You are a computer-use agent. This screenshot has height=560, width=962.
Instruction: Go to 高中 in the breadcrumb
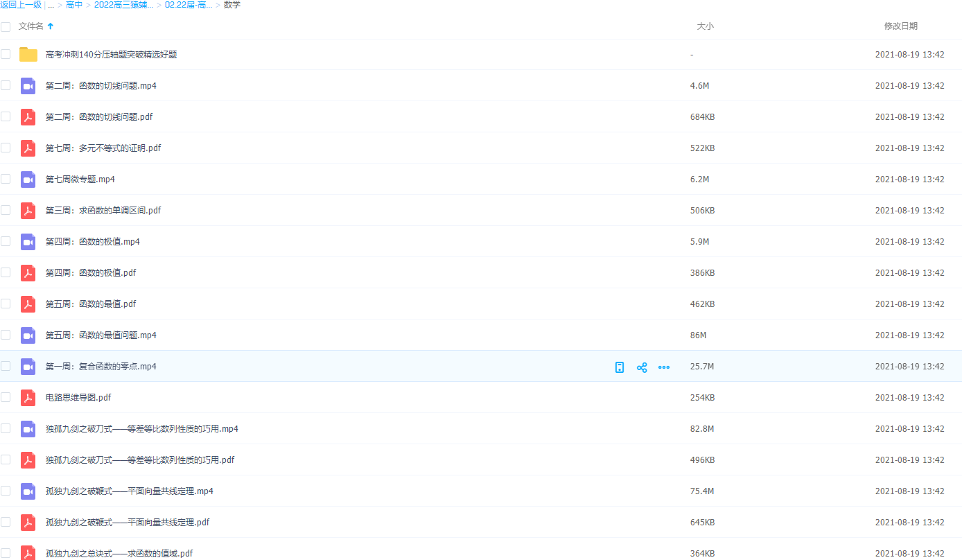click(x=74, y=5)
